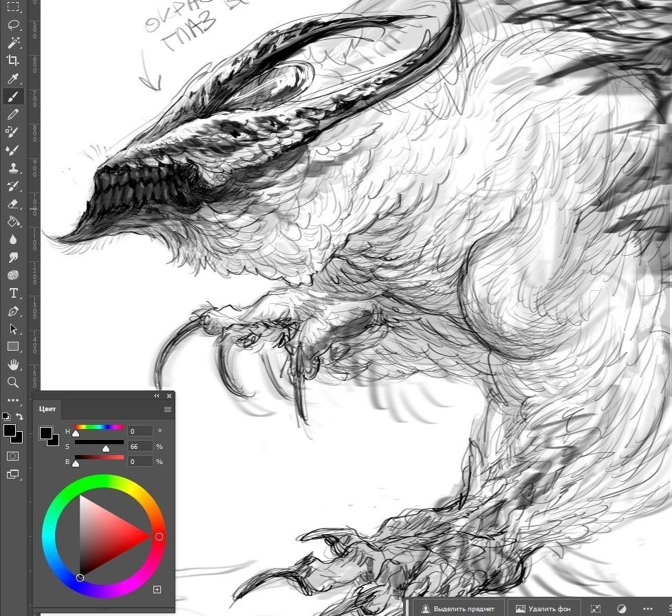Select the Eraser tool

pyautogui.click(x=13, y=204)
